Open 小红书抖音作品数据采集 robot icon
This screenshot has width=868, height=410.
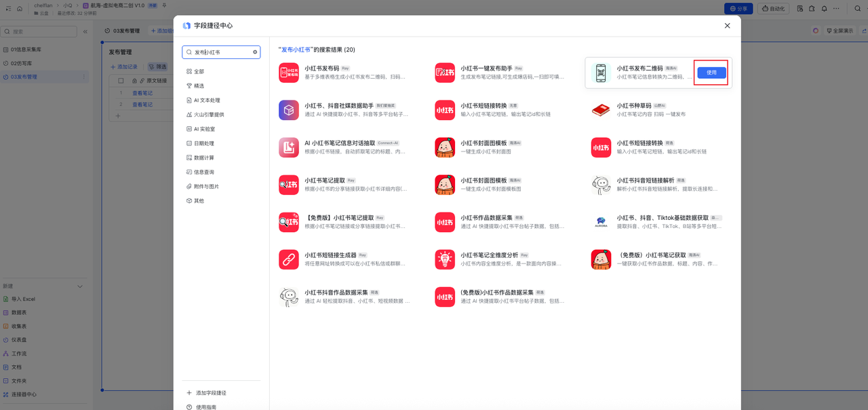289,297
